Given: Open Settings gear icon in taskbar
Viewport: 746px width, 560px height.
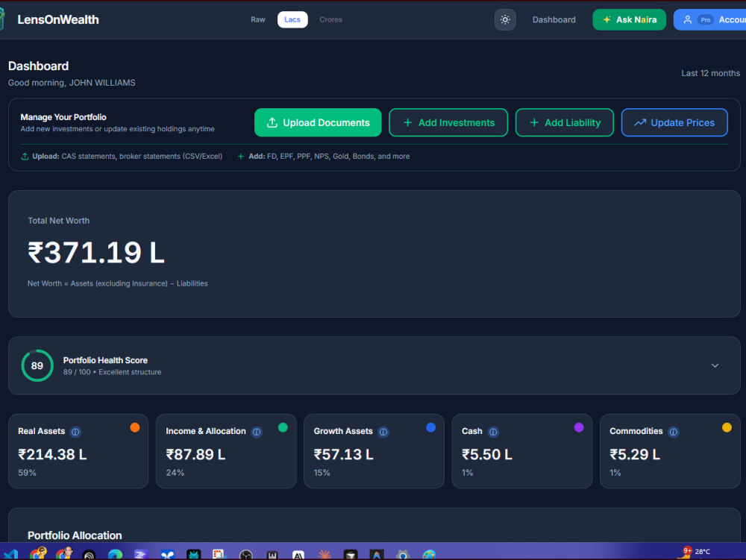Looking at the screenshot, I should pyautogui.click(x=403, y=554).
